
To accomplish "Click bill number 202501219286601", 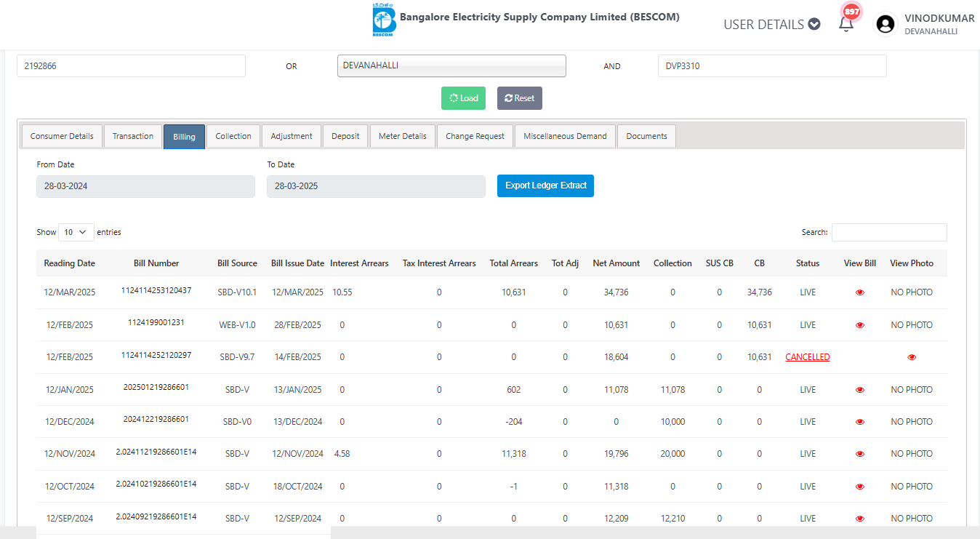I will pos(156,387).
